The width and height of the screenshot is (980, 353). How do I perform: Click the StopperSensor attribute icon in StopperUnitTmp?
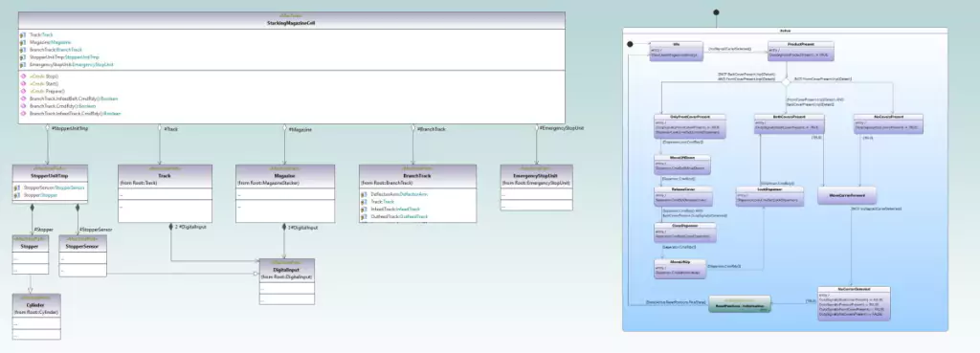[x=18, y=188]
